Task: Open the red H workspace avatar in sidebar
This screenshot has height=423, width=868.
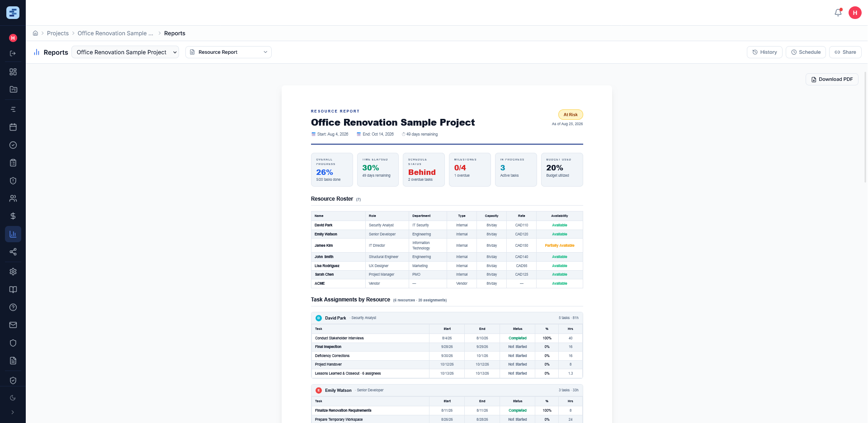Action: pyautogui.click(x=13, y=38)
